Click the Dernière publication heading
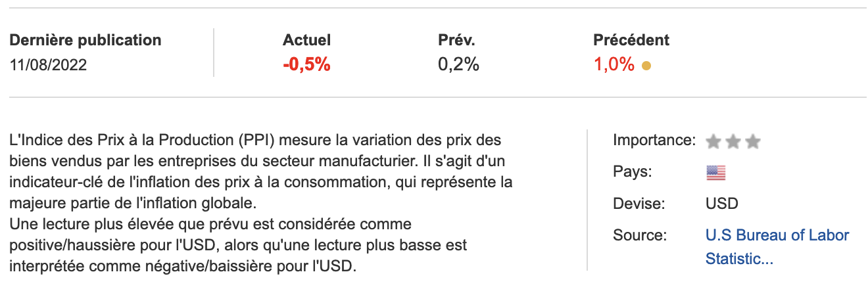Screen dimensions: 868x293 pyautogui.click(x=85, y=40)
